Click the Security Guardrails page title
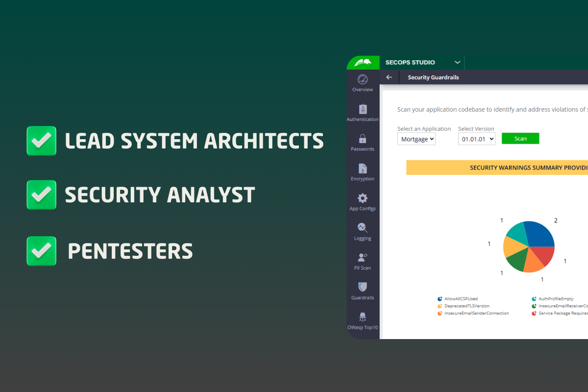The width and height of the screenshot is (588, 392). pos(433,77)
